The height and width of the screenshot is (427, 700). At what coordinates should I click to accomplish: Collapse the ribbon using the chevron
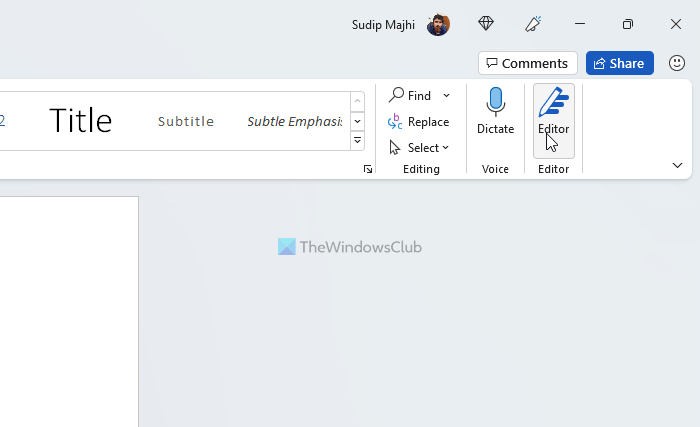677,165
